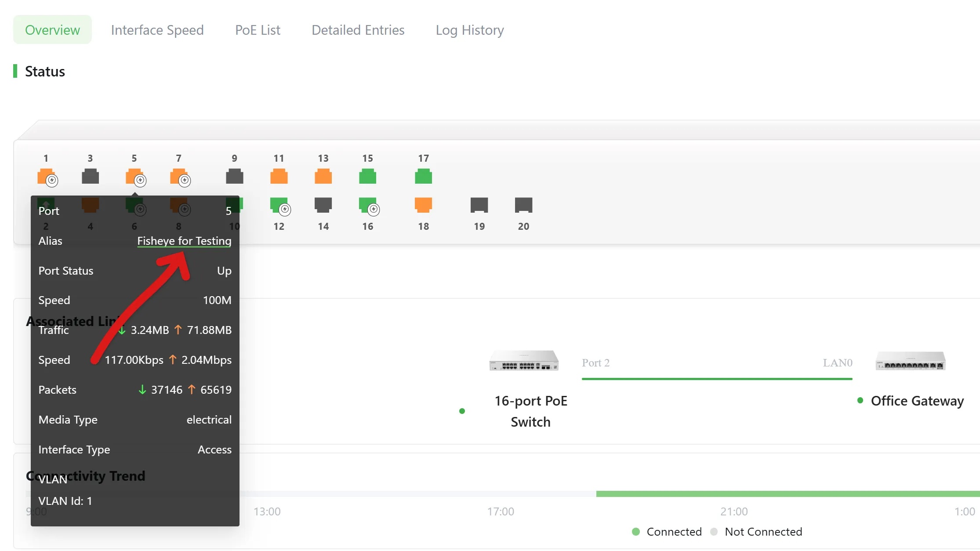This screenshot has height=551, width=980.
Task: Select orange port 18 icon
Action: pos(423,205)
